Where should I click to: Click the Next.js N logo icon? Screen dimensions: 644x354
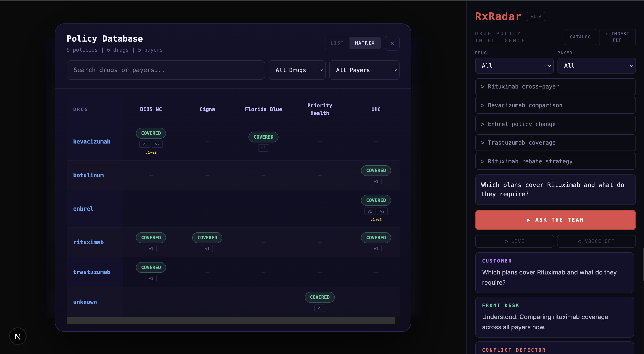click(17, 336)
